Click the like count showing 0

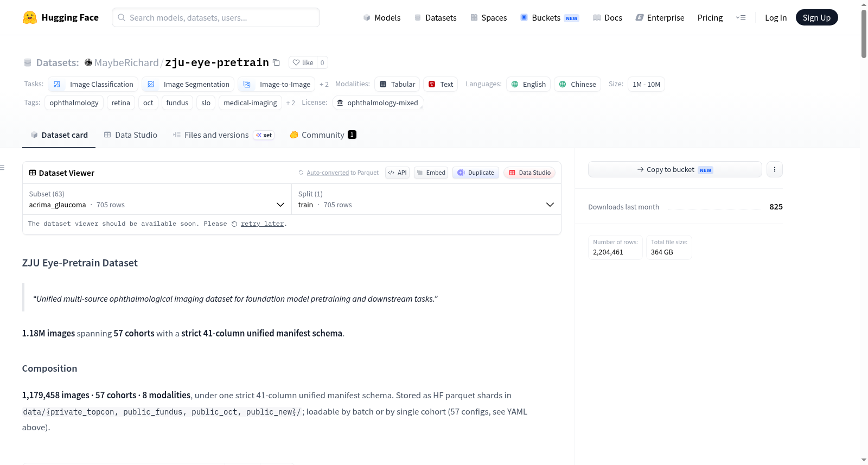pos(322,62)
